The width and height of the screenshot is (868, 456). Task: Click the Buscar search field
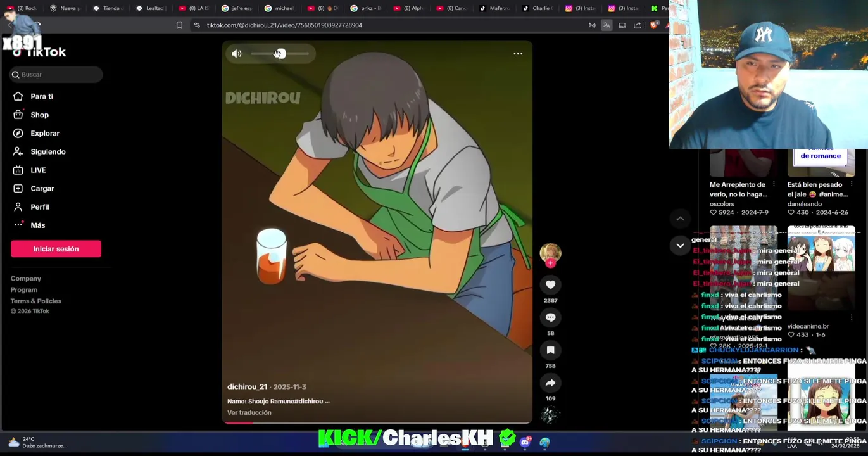point(56,75)
